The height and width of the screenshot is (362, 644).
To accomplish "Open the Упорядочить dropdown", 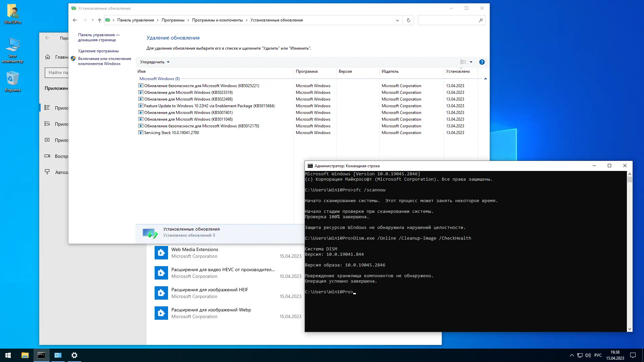I will 154,62.
